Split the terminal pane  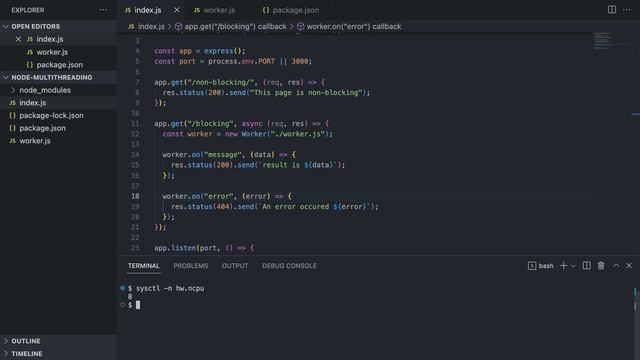(x=587, y=266)
